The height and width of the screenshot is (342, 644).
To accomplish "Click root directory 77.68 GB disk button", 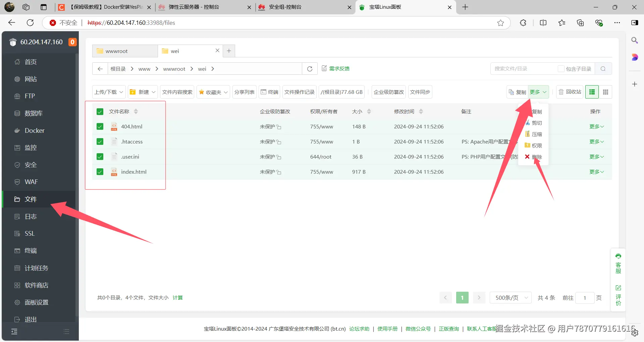I will pos(342,92).
